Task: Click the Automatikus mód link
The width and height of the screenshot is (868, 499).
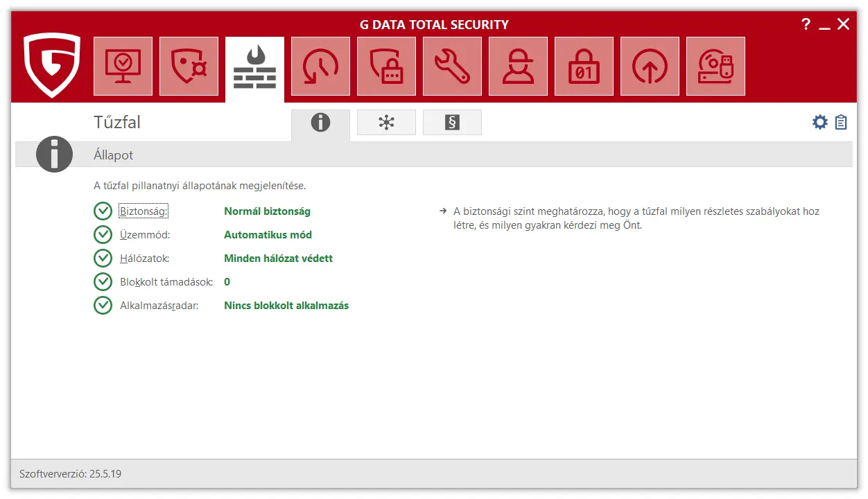Action: 268,235
